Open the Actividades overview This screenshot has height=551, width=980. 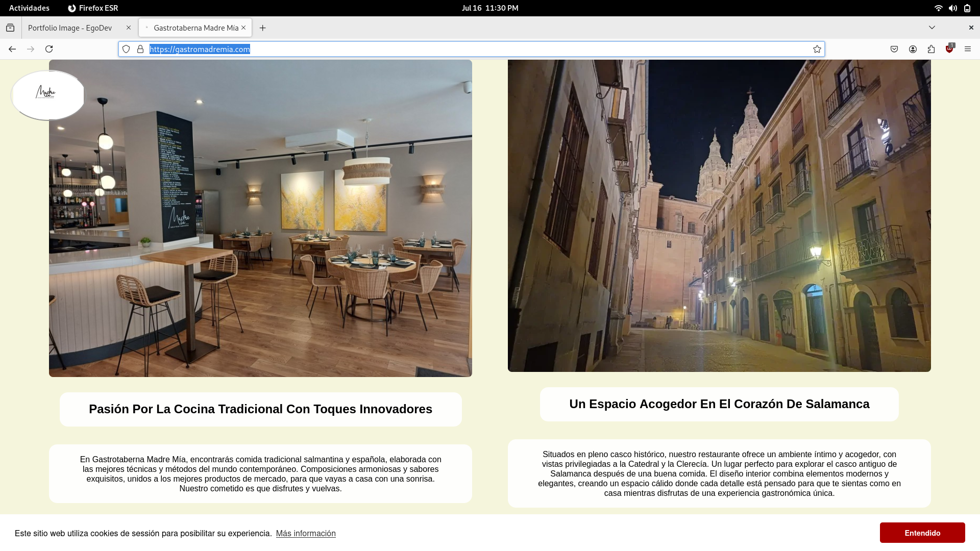click(x=29, y=8)
